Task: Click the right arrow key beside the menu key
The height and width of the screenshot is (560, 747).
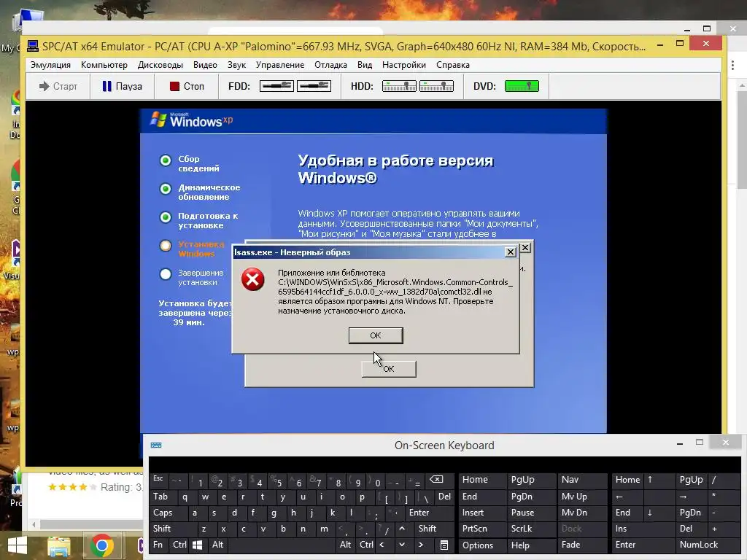Action: coord(421,545)
